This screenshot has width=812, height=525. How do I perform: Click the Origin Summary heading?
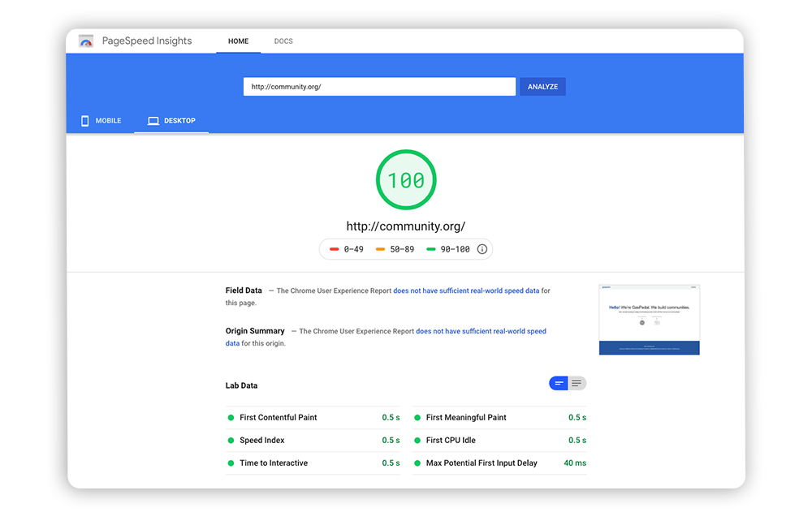pyautogui.click(x=255, y=331)
